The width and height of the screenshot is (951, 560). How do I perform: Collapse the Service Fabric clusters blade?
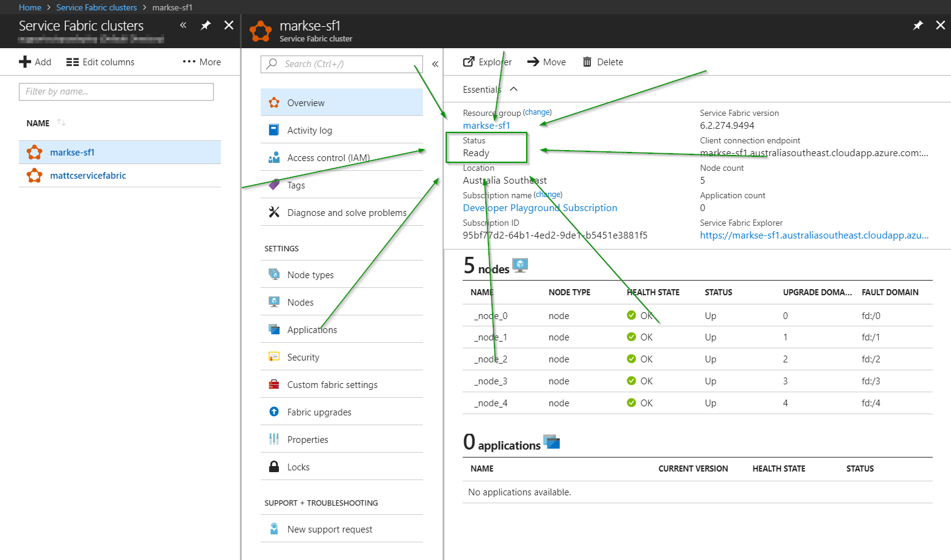(182, 26)
